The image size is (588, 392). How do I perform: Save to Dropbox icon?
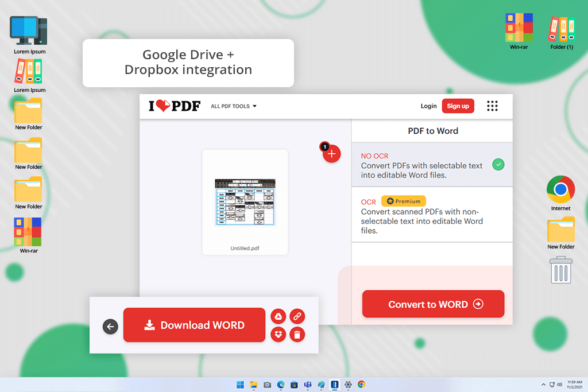point(278,334)
